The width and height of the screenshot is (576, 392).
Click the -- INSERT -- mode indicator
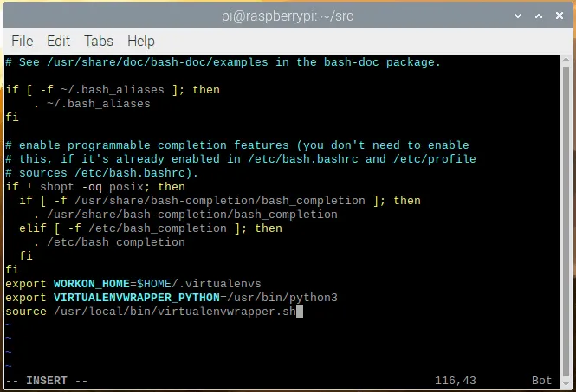[47, 381]
